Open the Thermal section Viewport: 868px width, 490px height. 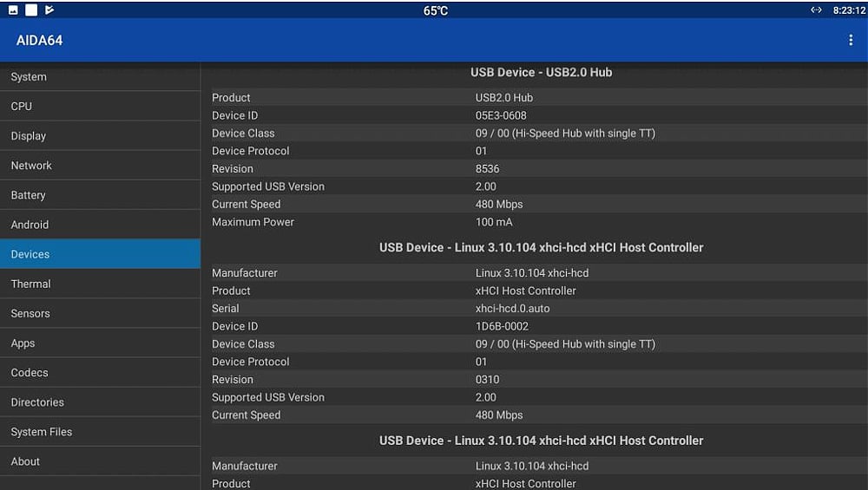[100, 284]
